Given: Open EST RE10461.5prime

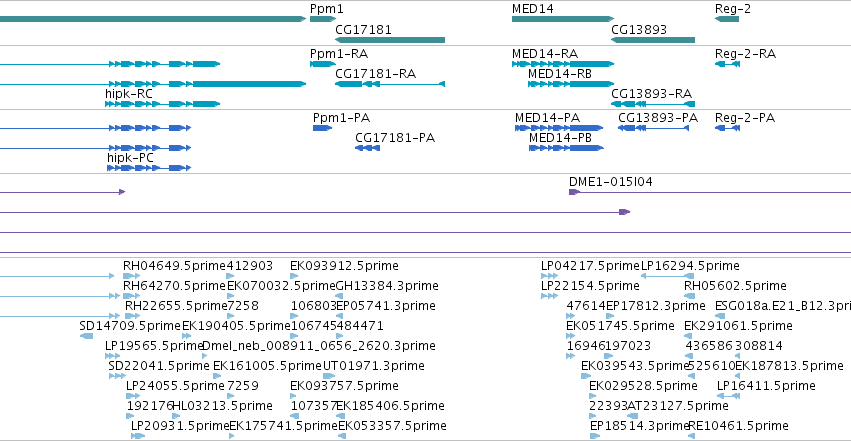Looking at the screenshot, I should tap(739, 426).
